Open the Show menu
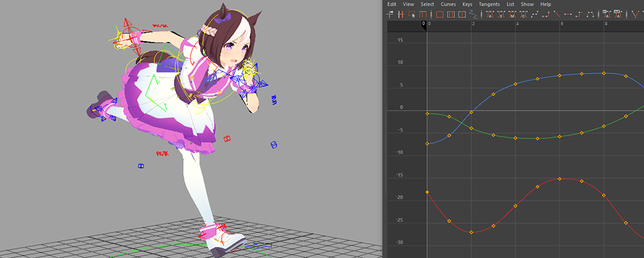Image resolution: width=644 pixels, height=258 pixels. (527, 4)
